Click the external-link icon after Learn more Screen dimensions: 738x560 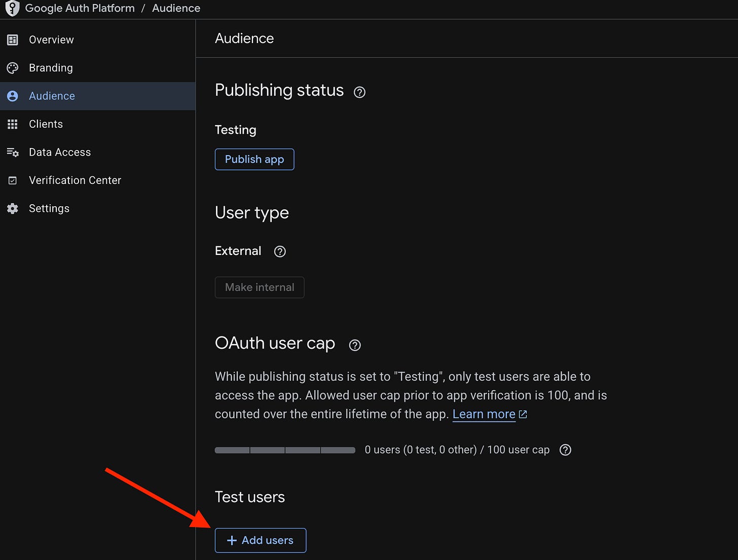523,415
